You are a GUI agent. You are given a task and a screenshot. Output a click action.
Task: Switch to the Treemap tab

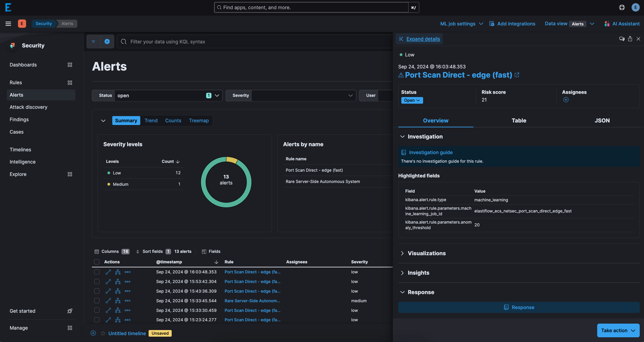point(199,121)
